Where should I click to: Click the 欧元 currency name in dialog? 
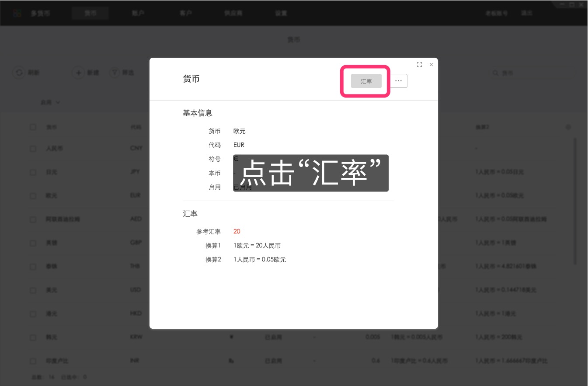pyautogui.click(x=240, y=131)
